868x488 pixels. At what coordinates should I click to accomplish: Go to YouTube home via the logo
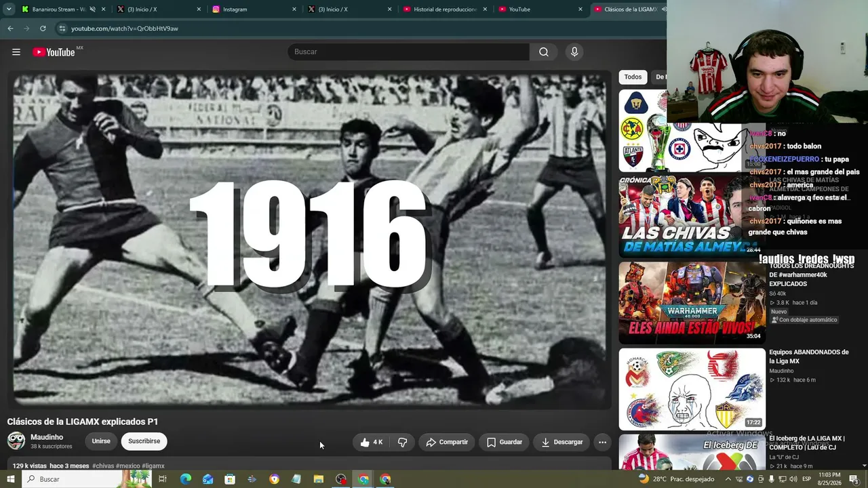coord(54,52)
